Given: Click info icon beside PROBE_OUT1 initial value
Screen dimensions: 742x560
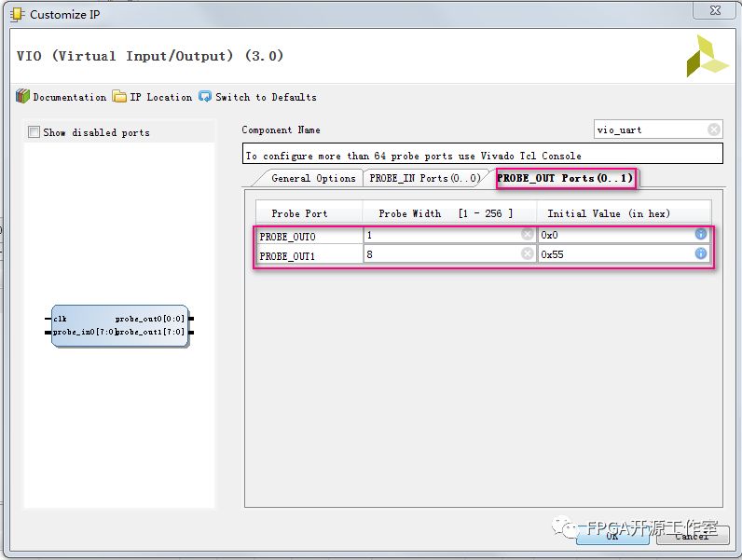Looking at the screenshot, I should pyautogui.click(x=701, y=253).
